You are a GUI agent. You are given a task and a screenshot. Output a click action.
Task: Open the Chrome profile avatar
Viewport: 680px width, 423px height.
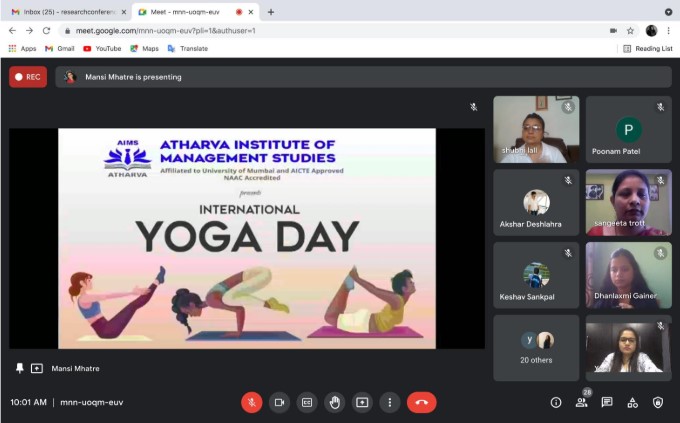point(651,31)
